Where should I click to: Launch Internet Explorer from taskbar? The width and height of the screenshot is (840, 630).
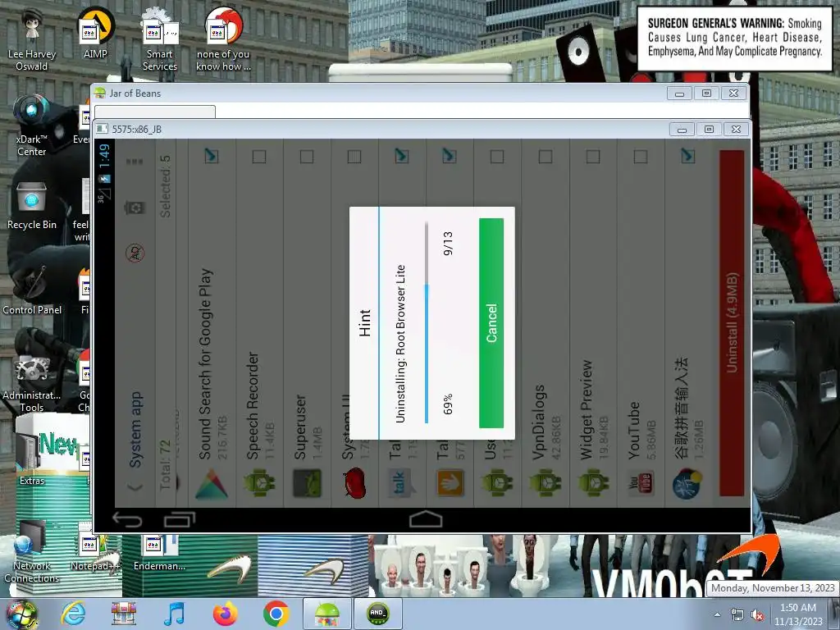coord(73,614)
